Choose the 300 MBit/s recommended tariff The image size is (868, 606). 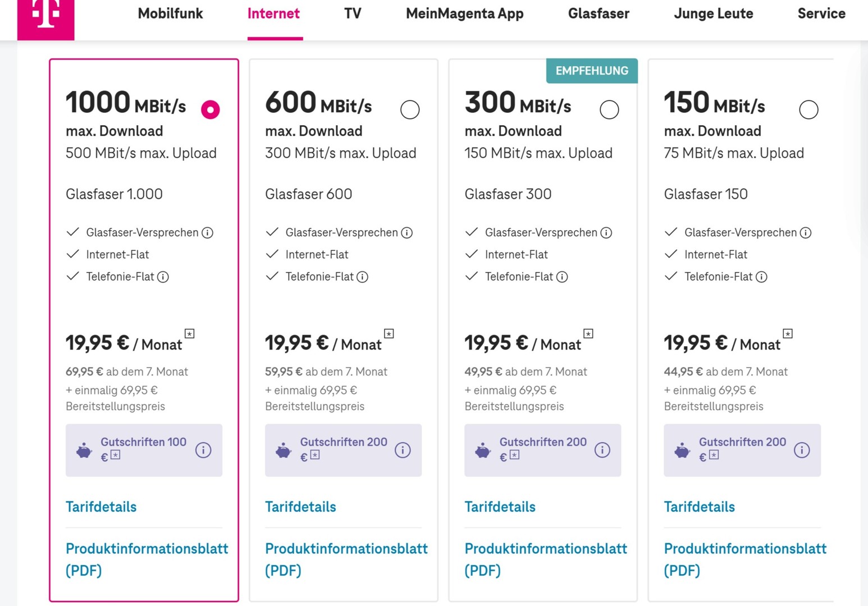(609, 109)
